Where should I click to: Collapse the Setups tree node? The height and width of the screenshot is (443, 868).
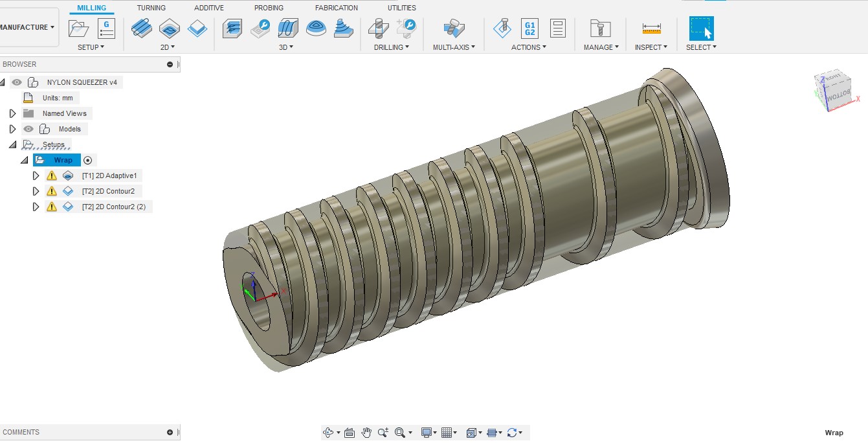point(12,144)
